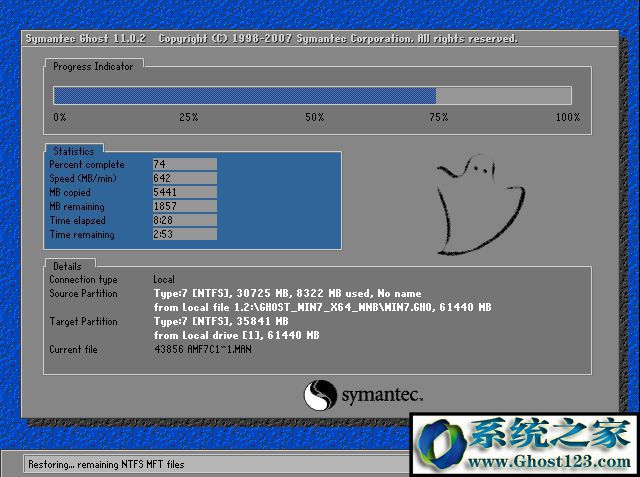Click the connection type value 'Local'
Screen dimensions: 640x477
point(164,280)
